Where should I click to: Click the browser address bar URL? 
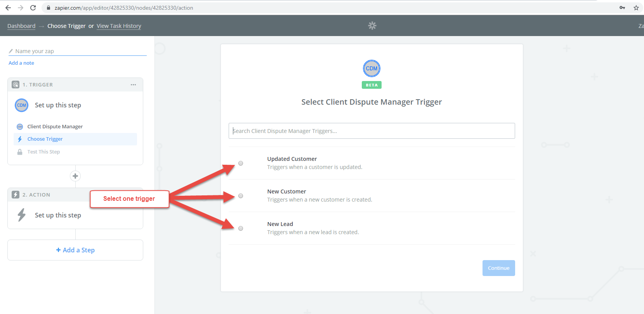[124, 8]
